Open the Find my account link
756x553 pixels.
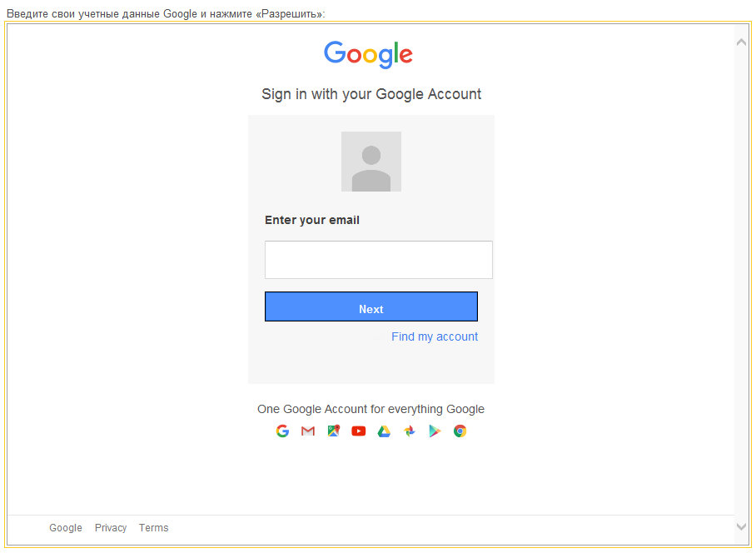point(434,336)
